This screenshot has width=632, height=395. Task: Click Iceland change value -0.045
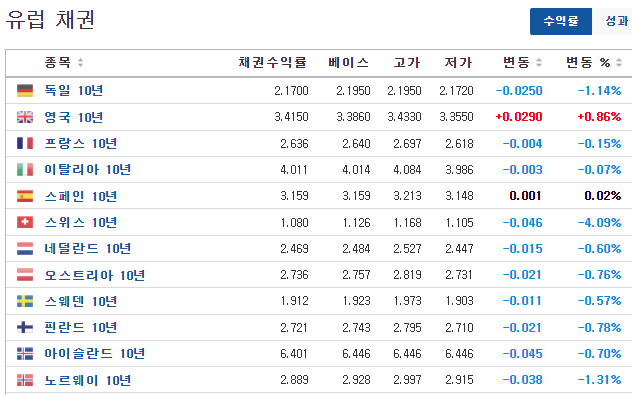tap(522, 354)
